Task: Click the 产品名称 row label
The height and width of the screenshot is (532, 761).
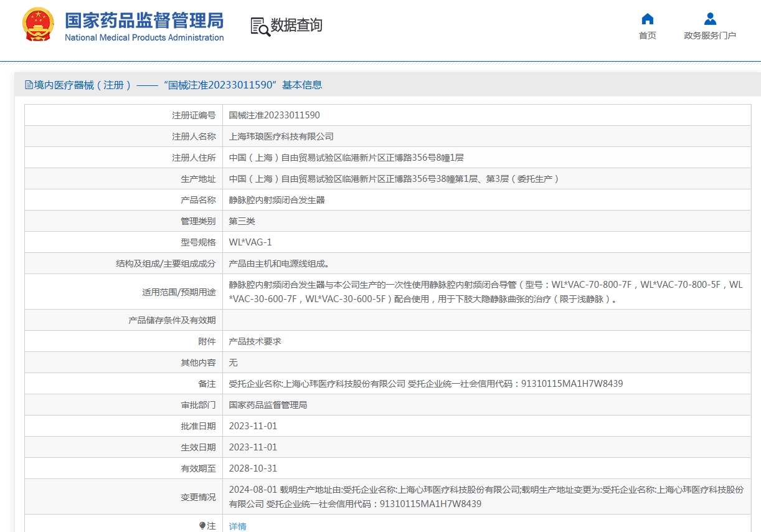Action: pyautogui.click(x=198, y=200)
